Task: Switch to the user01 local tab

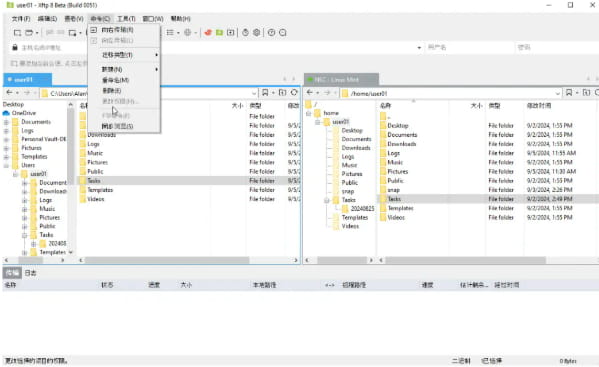Action: [x=28, y=79]
